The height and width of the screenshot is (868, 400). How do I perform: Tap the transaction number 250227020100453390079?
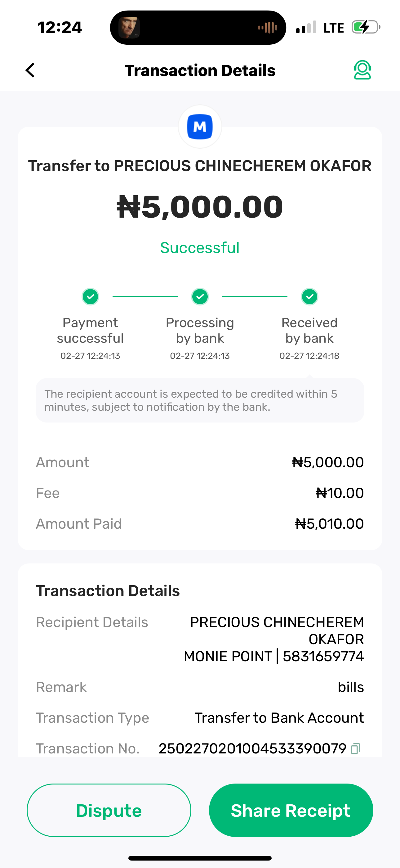tap(252, 749)
